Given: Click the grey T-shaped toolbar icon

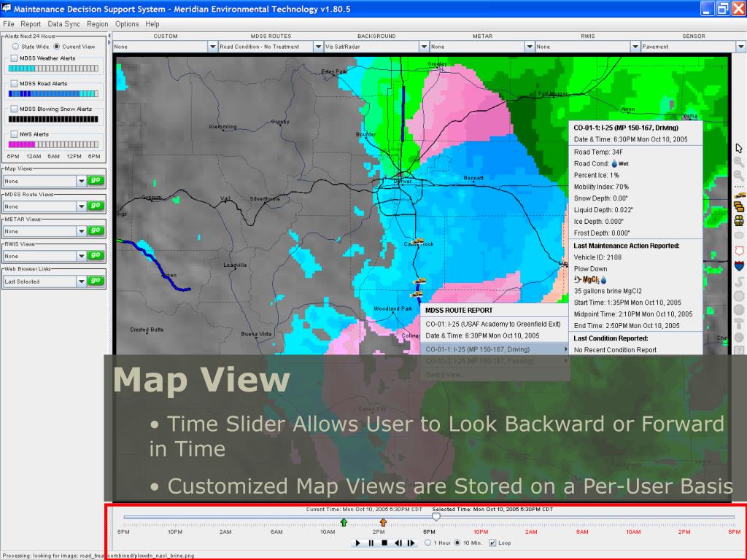Looking at the screenshot, I should pyautogui.click(x=740, y=324).
